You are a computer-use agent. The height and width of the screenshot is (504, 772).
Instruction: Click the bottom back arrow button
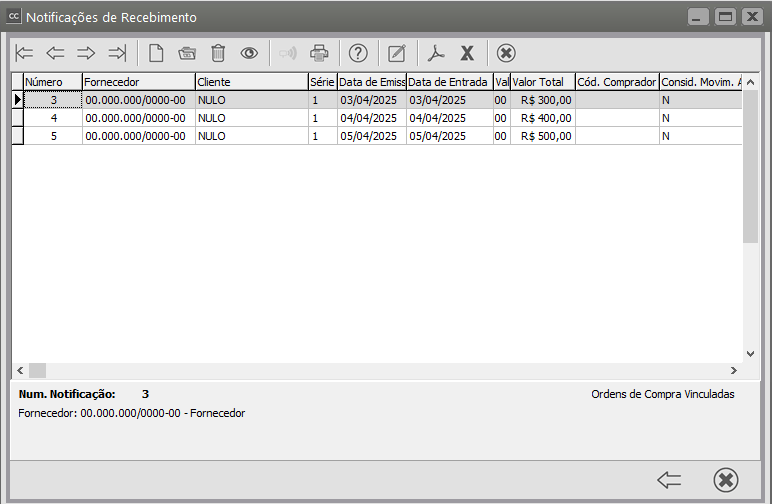coord(669,480)
